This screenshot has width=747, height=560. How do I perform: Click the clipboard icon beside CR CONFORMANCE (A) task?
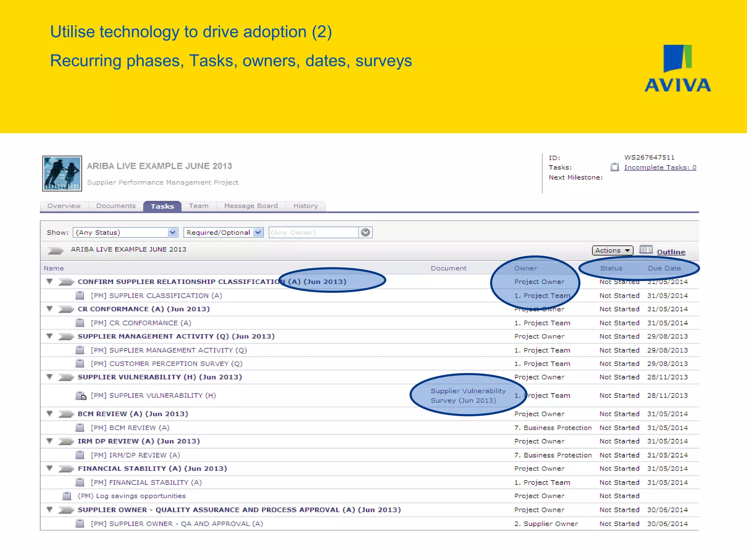pyautogui.click(x=80, y=323)
